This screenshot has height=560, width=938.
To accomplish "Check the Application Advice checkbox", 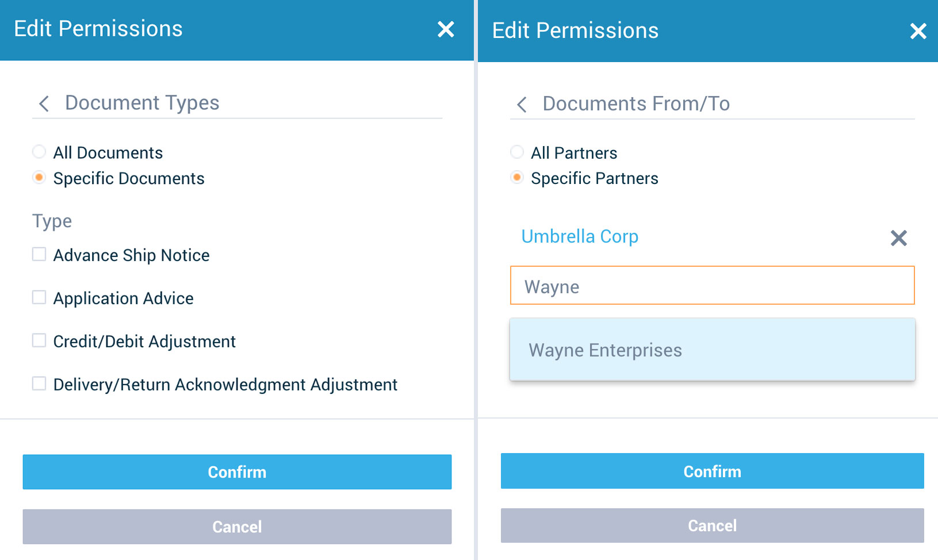I will coord(39,297).
